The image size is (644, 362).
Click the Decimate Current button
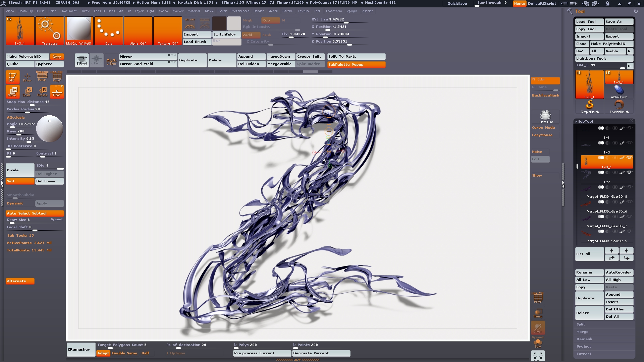pos(321,353)
